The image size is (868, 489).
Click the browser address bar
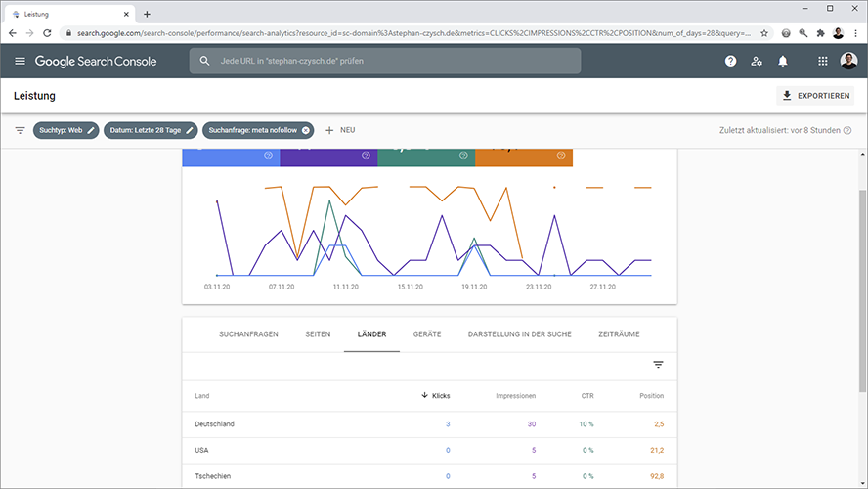coord(413,33)
